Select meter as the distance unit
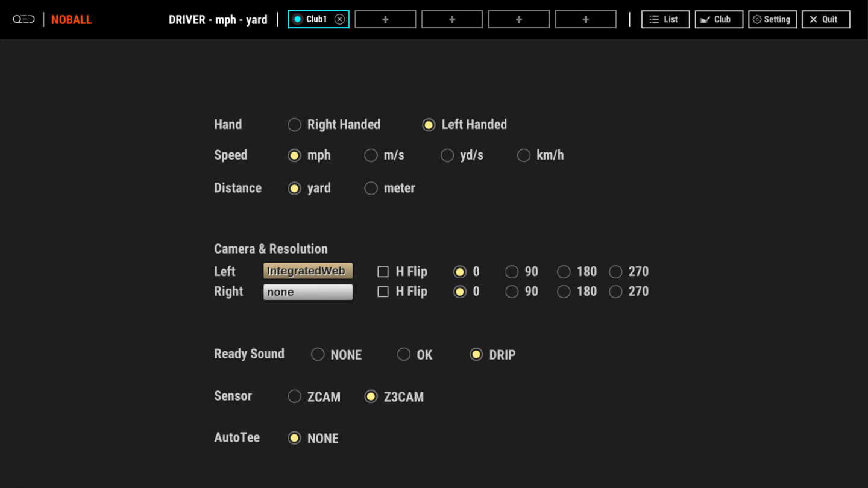868x488 pixels. tap(371, 188)
